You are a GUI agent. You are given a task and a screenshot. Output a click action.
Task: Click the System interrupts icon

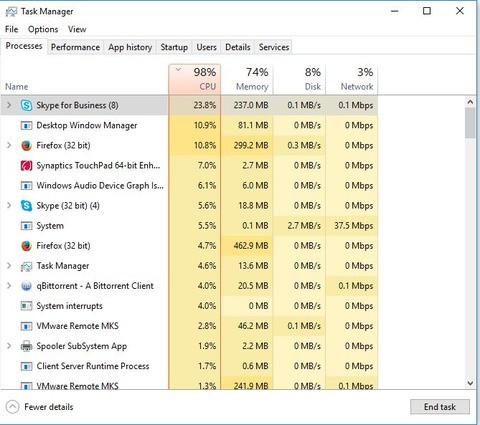pyautogui.click(x=26, y=306)
